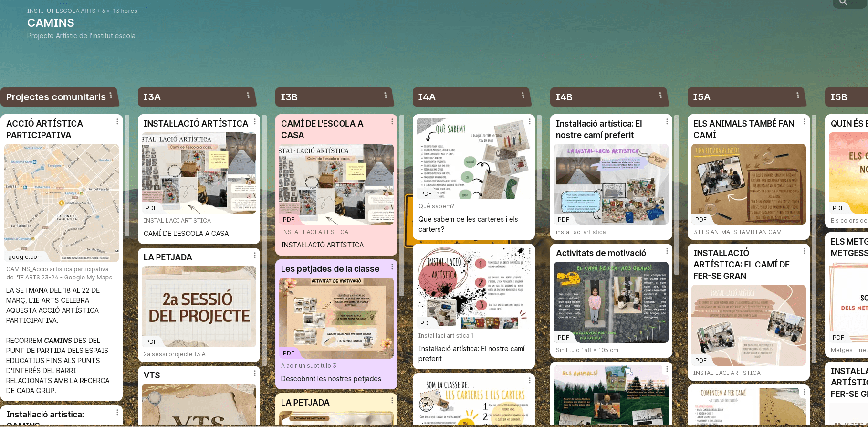Open more options on LA PETJADA I3A card
This screenshot has height=427, width=868.
point(255,256)
